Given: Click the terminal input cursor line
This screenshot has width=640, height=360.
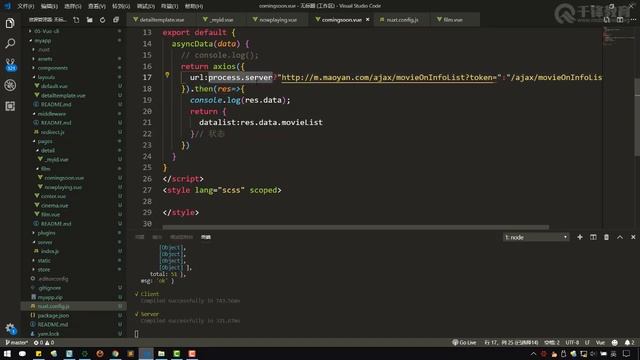Looking at the screenshot, I should point(136,334).
